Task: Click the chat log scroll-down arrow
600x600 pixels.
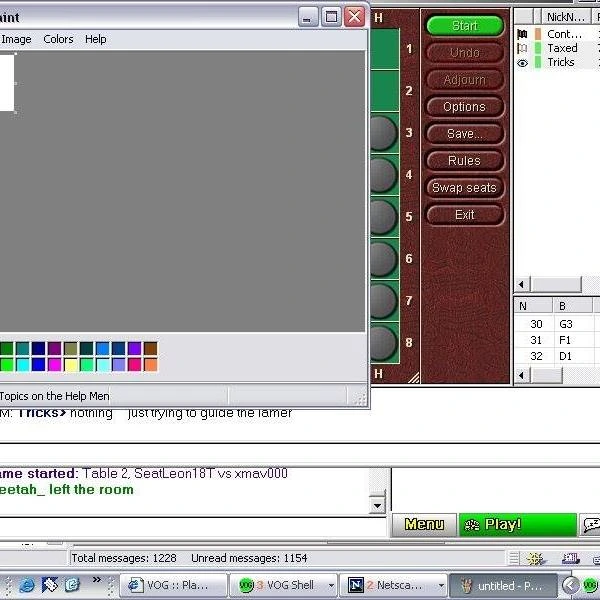Action: coord(377,506)
